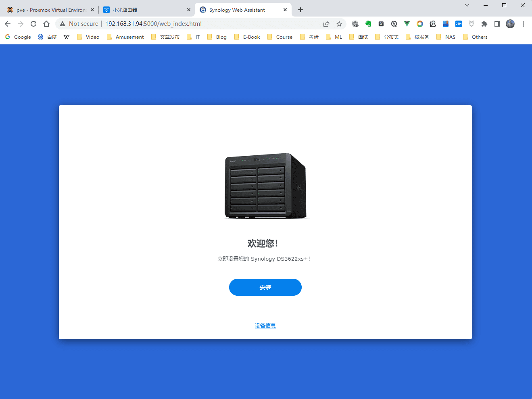
Task: Open the Course bookmarks folder
Action: click(x=280, y=37)
